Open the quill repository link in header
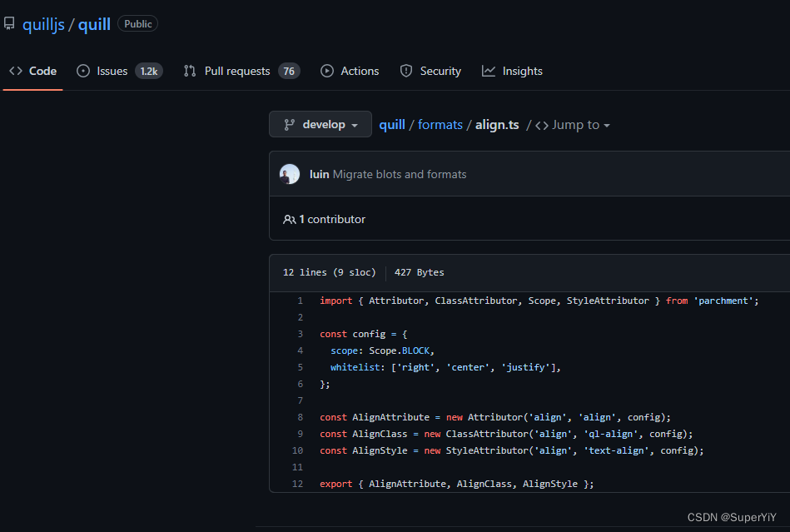Screen dimensions: 790x532 (94, 24)
